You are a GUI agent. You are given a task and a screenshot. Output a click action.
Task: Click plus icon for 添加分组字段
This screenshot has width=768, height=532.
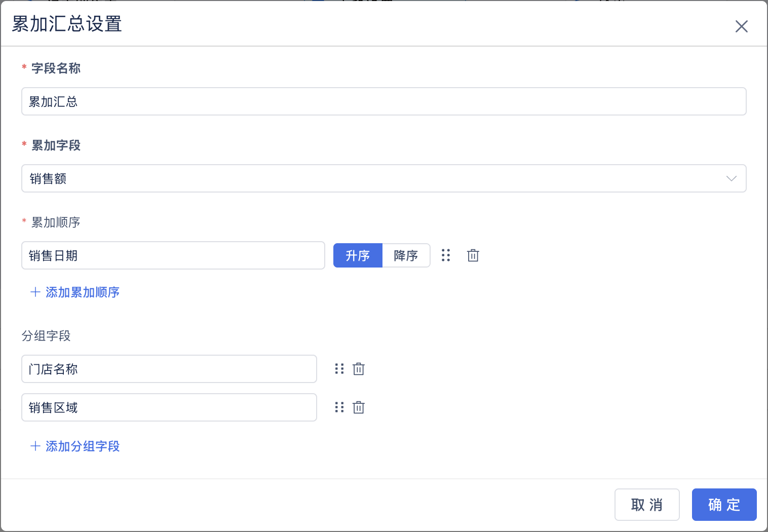[35, 446]
